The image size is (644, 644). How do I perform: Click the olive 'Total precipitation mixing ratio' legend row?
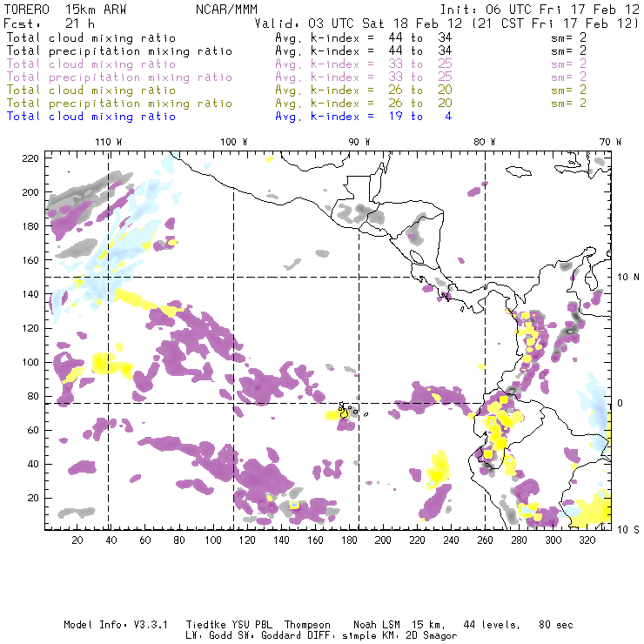pos(297,103)
